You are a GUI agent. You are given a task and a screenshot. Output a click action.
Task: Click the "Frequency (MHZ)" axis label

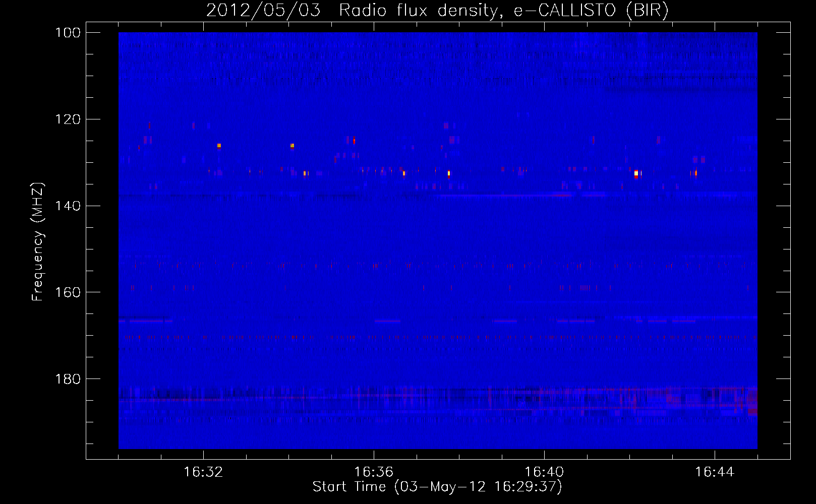[x=38, y=241]
